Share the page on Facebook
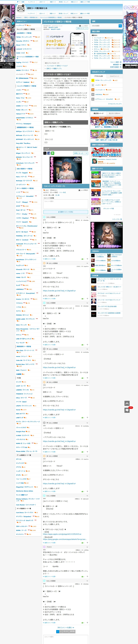The width and height of the screenshot is (138, 644). click(x=49, y=153)
